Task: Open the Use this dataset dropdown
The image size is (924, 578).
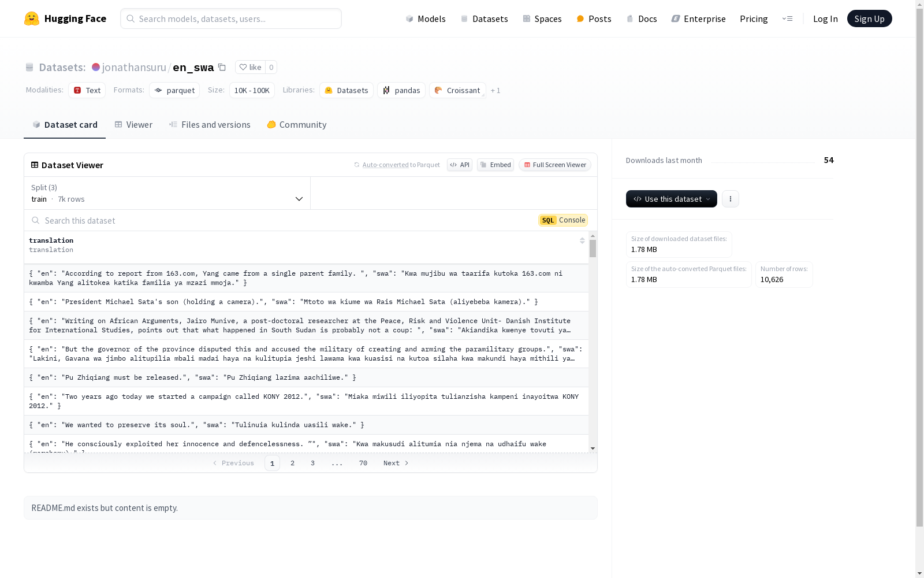Action: [672, 199]
